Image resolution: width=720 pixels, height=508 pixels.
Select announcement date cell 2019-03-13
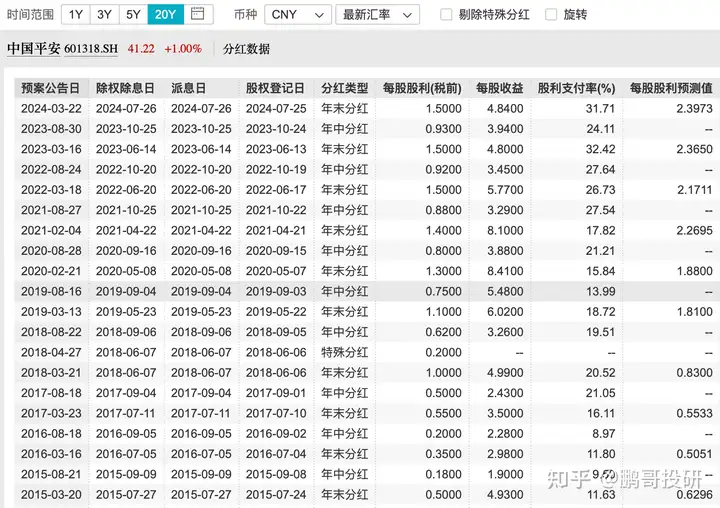click(x=51, y=312)
